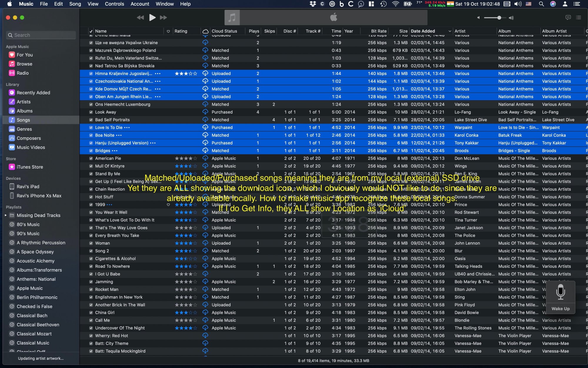This screenshot has height=368, width=588.
Task: Open Music Videos in sidebar
Action: (x=31, y=147)
